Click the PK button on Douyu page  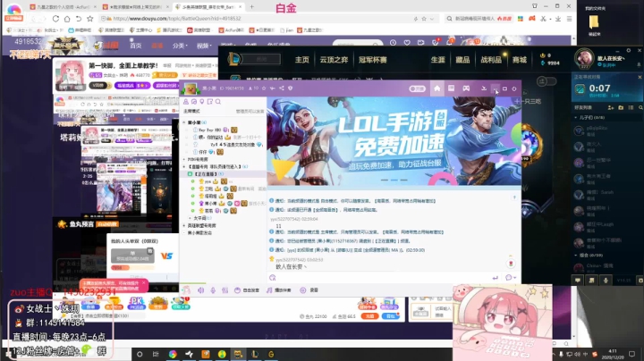pos(136,303)
